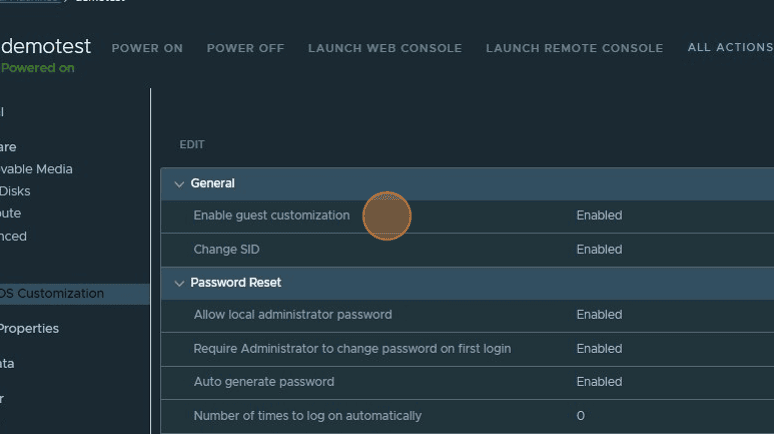Click the Enabled value for Change SID
Image resolution: width=774 pixels, height=434 pixels.
(x=599, y=249)
